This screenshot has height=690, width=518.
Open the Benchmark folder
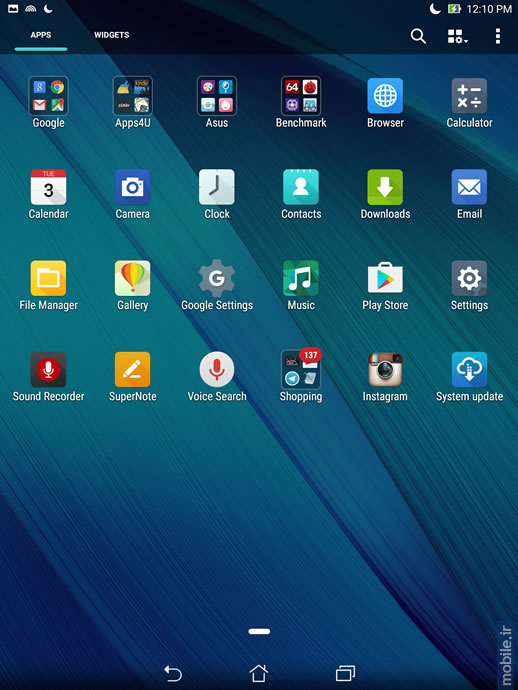301,96
